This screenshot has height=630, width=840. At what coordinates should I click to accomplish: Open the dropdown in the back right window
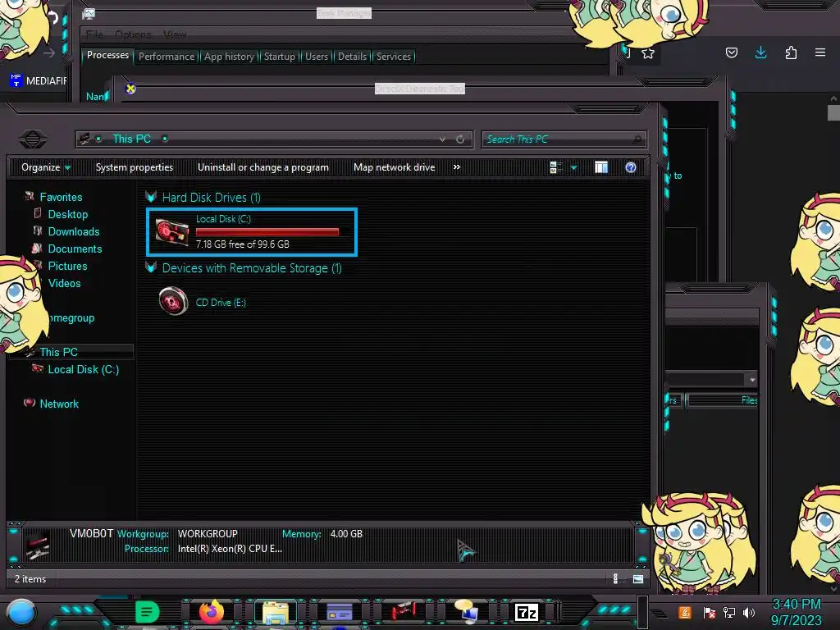tap(752, 379)
